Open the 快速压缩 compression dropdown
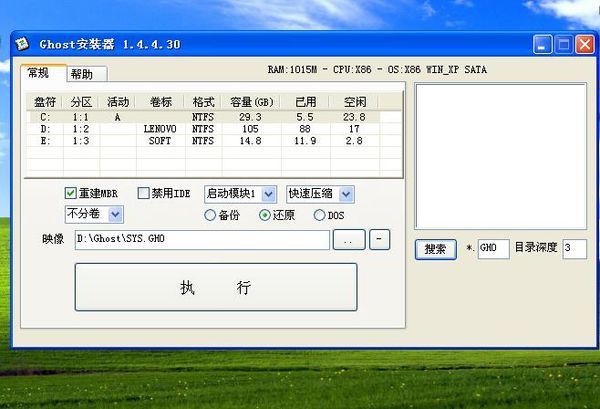The width and height of the screenshot is (600, 409). tap(320, 194)
